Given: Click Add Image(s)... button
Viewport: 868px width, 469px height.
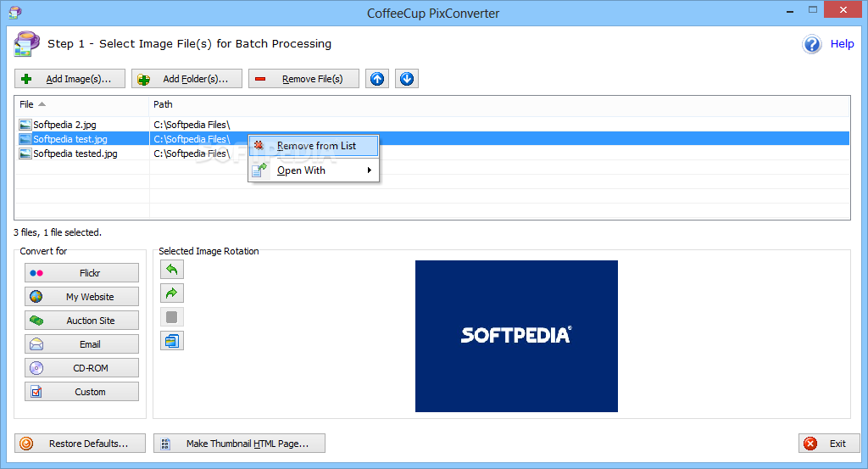Looking at the screenshot, I should tap(70, 79).
